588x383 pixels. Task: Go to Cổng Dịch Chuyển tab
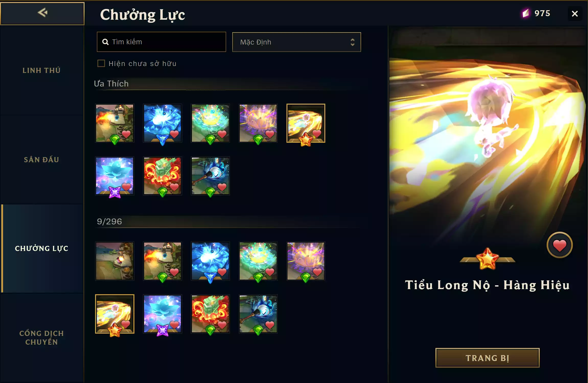(x=42, y=337)
